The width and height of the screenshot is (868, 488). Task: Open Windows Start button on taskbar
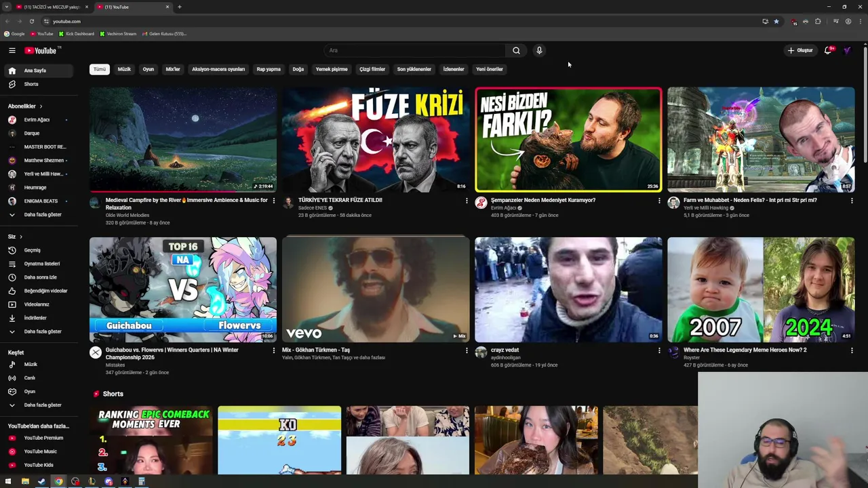[9, 481]
